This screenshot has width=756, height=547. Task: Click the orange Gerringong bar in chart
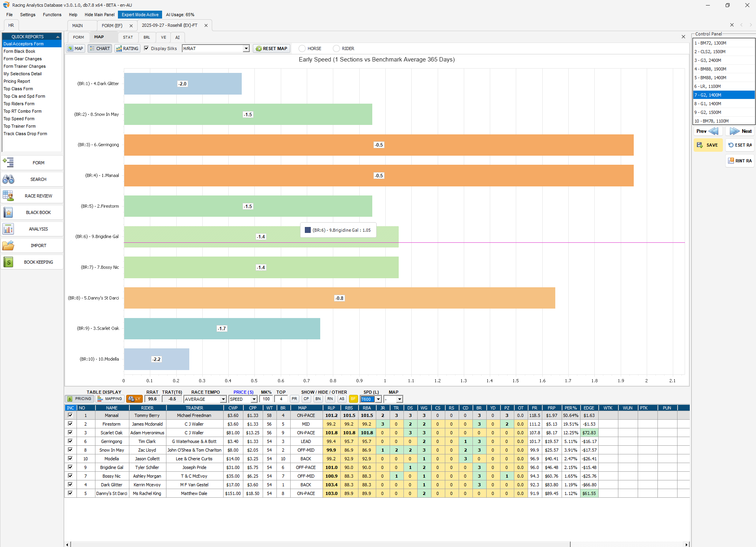coord(379,145)
